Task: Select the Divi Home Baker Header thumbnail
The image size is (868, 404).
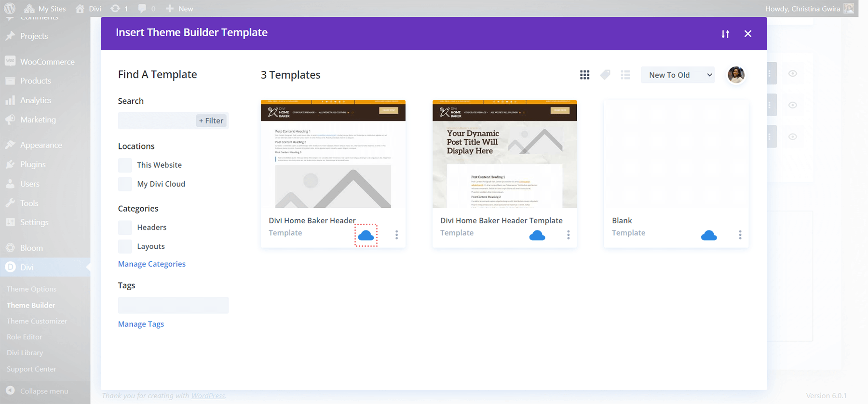Action: point(333,154)
